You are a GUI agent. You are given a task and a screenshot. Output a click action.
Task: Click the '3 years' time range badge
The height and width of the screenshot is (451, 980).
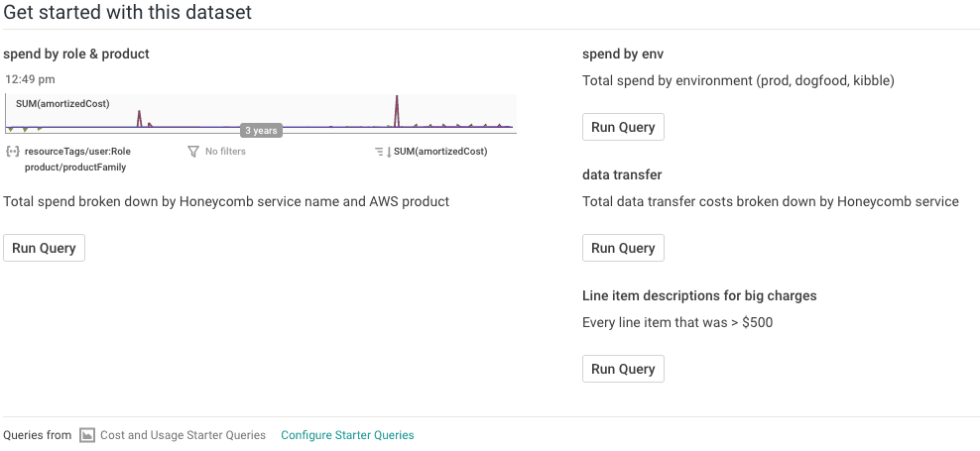tap(261, 131)
